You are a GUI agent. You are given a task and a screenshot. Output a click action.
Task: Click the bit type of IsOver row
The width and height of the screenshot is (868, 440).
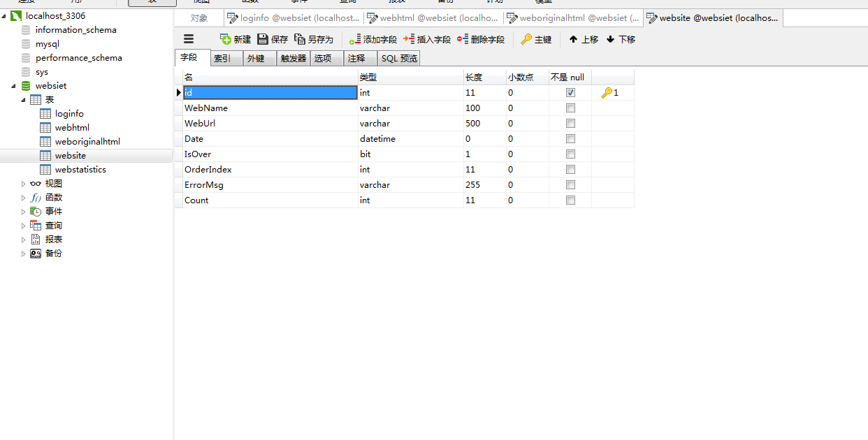pos(411,154)
